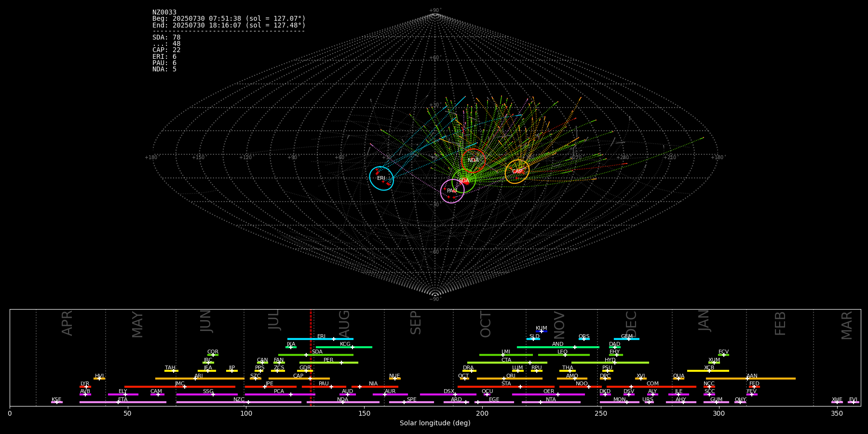Click the AND shower bar label

[x=558, y=344]
